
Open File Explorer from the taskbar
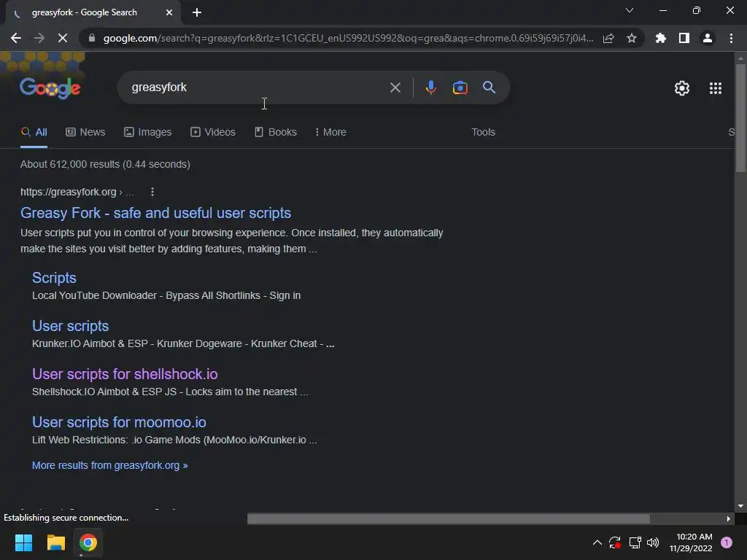pyautogui.click(x=55, y=542)
